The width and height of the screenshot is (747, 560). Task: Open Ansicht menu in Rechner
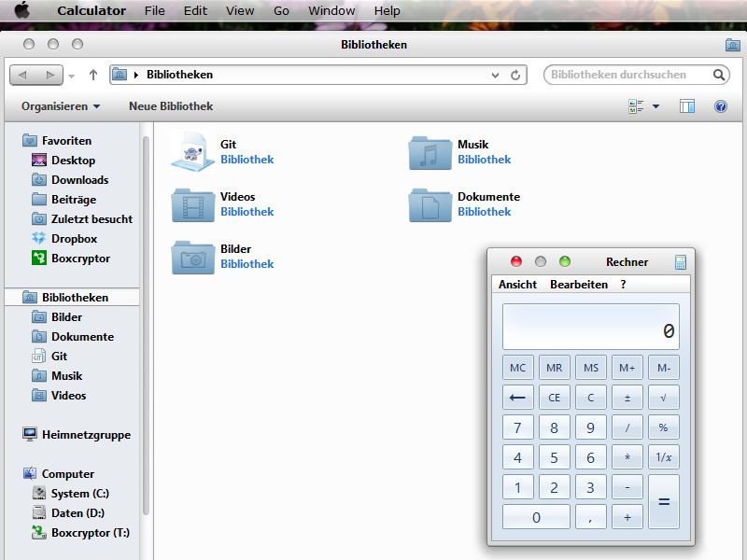[x=517, y=285]
